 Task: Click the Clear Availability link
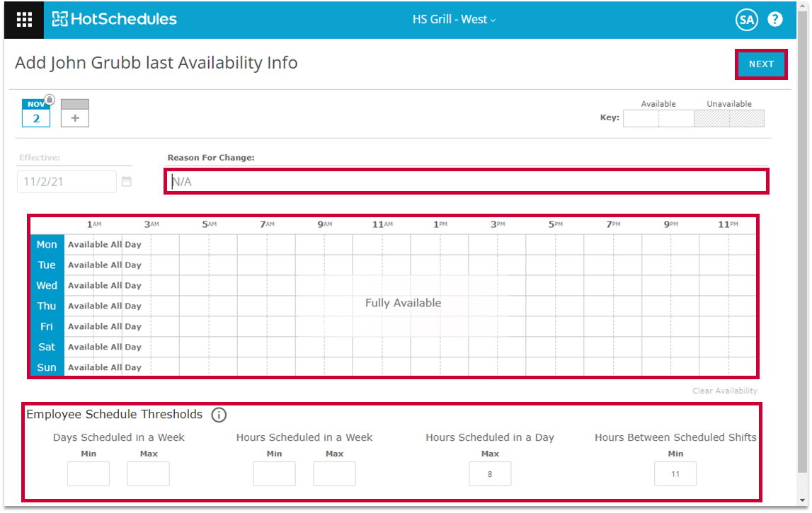pyautogui.click(x=724, y=391)
